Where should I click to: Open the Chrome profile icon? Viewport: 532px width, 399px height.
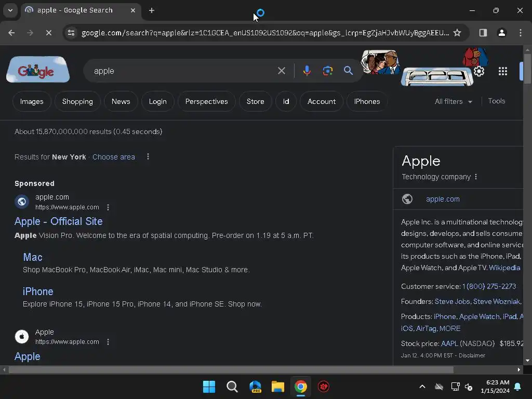pyautogui.click(x=501, y=33)
